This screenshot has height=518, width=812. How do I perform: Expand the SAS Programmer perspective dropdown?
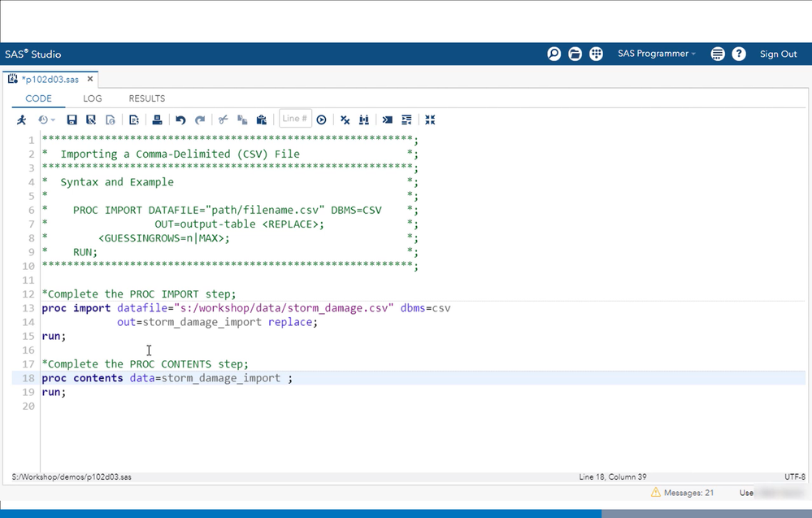656,54
